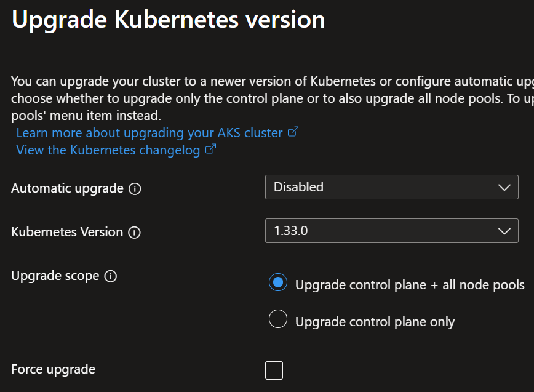The width and height of the screenshot is (534, 392).
Task: Open the info tooltip beside Automatic upgrade
Action: click(x=135, y=189)
